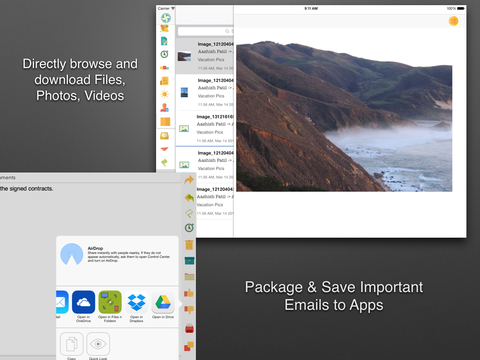Image resolution: width=480 pixels, height=360 pixels.
Task: Tap the orange round button above photo
Action: (453, 21)
